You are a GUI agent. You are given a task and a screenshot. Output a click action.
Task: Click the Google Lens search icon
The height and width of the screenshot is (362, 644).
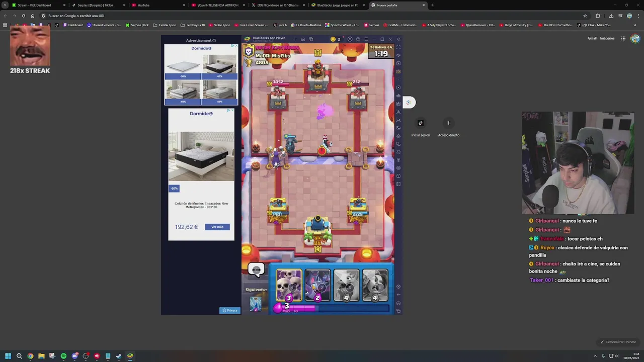click(x=409, y=103)
